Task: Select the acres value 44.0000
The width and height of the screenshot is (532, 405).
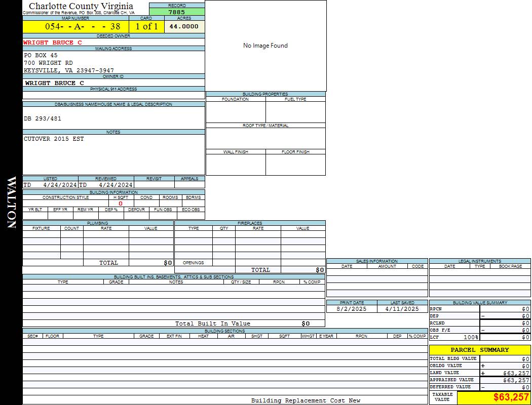Action: point(184,26)
